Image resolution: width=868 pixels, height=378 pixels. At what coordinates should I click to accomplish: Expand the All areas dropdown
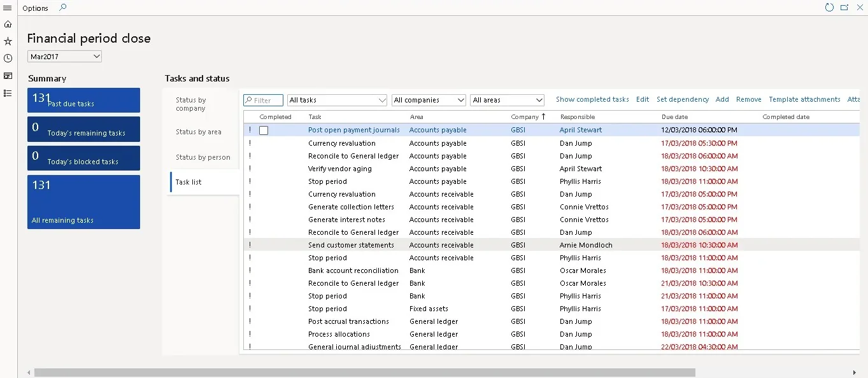539,100
